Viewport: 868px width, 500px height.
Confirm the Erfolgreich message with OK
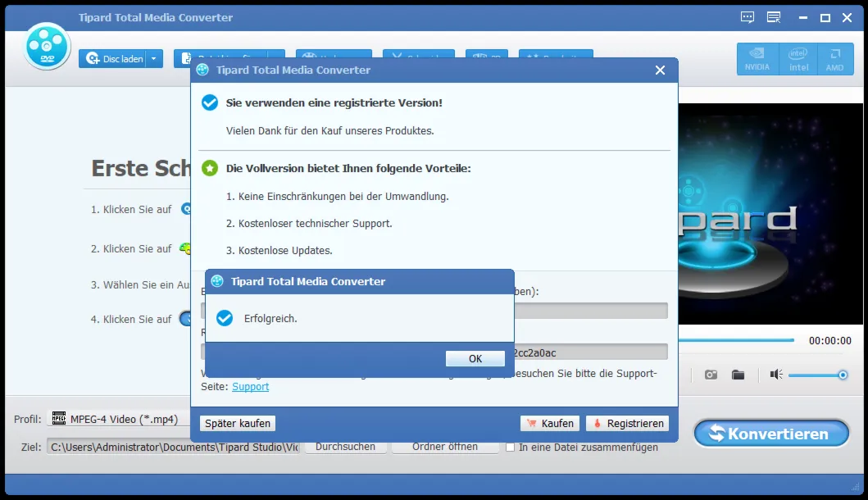point(475,358)
